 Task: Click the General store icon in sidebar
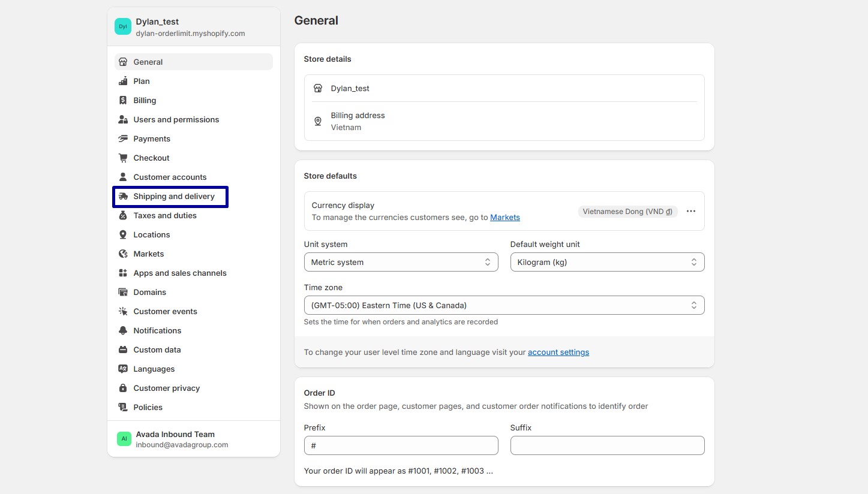coord(123,62)
